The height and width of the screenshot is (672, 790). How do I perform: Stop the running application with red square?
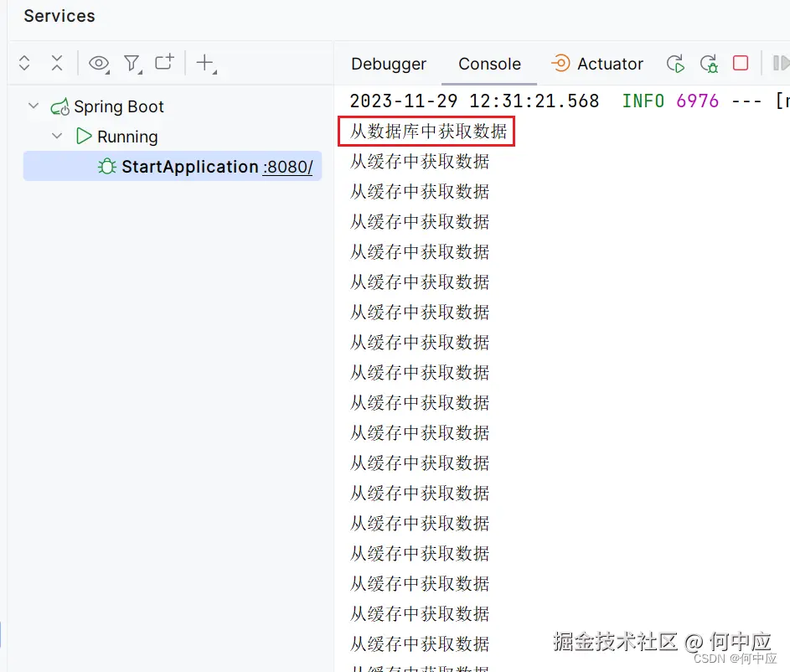[740, 63]
